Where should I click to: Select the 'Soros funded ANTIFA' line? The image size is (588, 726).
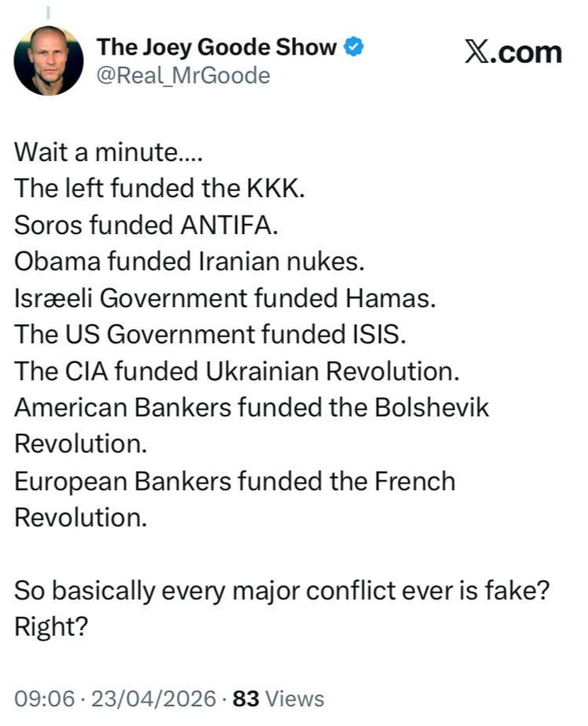[x=146, y=225]
